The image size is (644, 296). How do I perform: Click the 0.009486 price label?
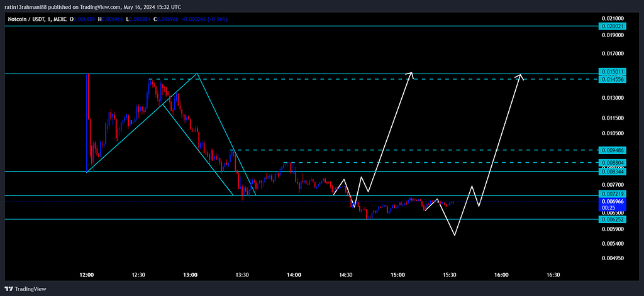(613, 151)
